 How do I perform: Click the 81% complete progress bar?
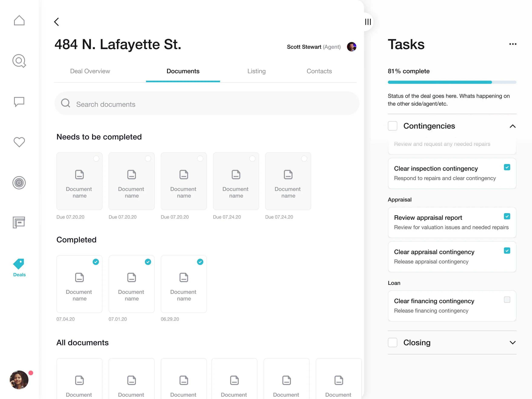[x=452, y=82]
